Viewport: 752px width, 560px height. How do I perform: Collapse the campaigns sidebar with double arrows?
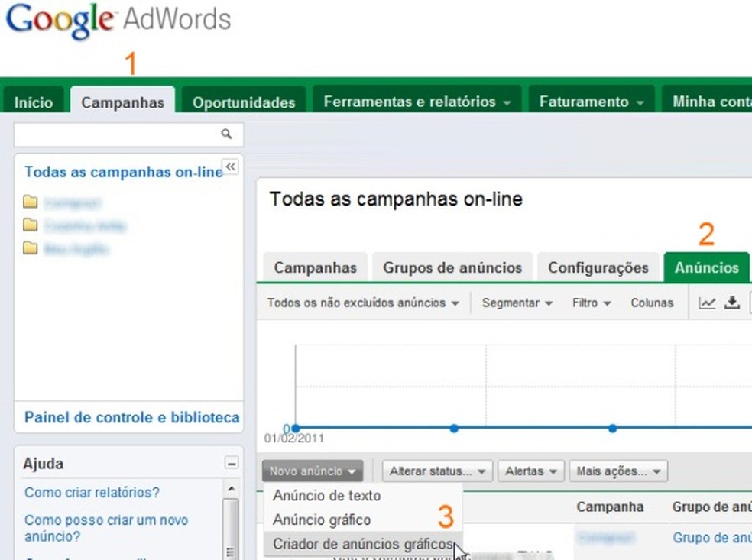[231, 167]
